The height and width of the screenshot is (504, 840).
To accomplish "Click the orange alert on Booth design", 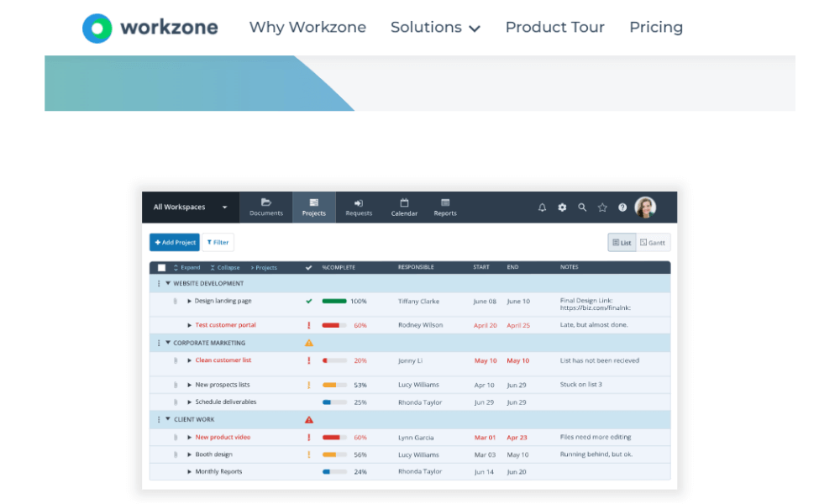I will [308, 454].
